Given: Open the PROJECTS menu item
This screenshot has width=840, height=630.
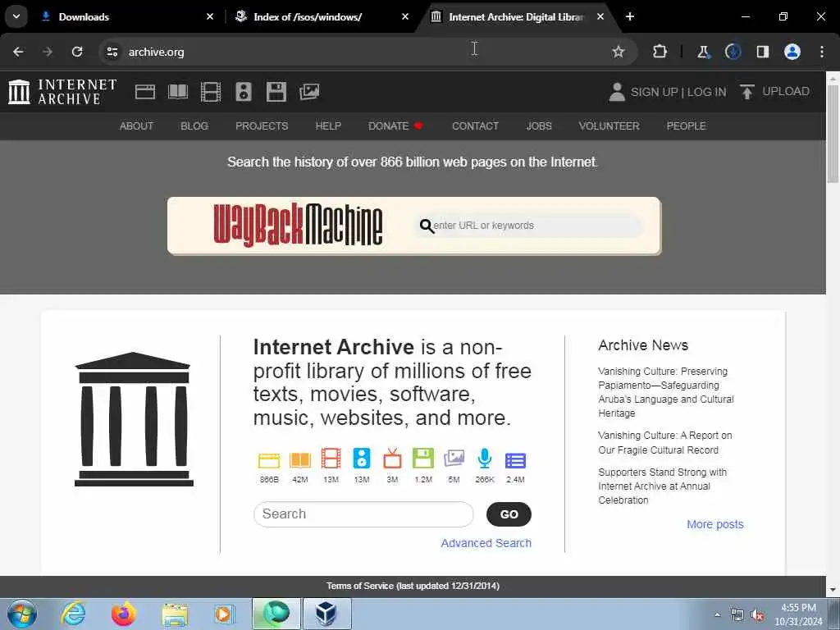Looking at the screenshot, I should [262, 126].
